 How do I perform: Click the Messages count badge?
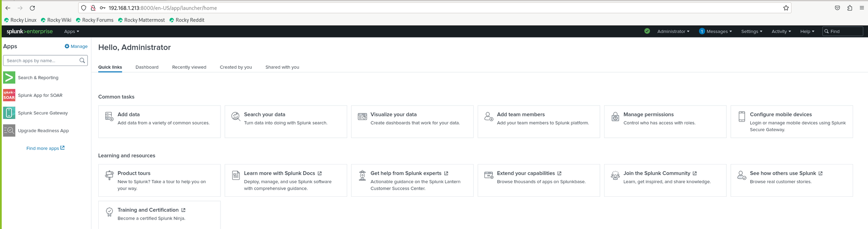click(x=702, y=31)
